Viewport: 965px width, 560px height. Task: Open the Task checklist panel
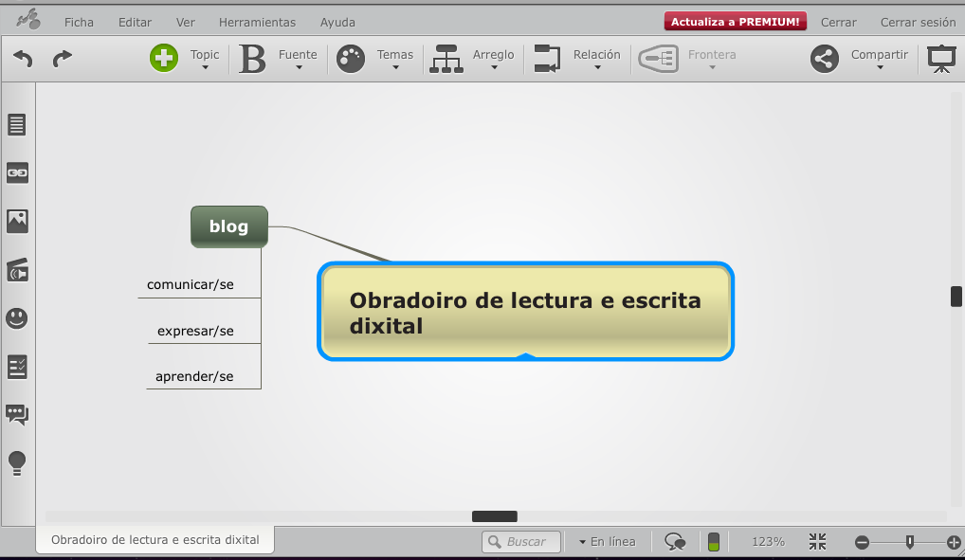click(x=17, y=367)
